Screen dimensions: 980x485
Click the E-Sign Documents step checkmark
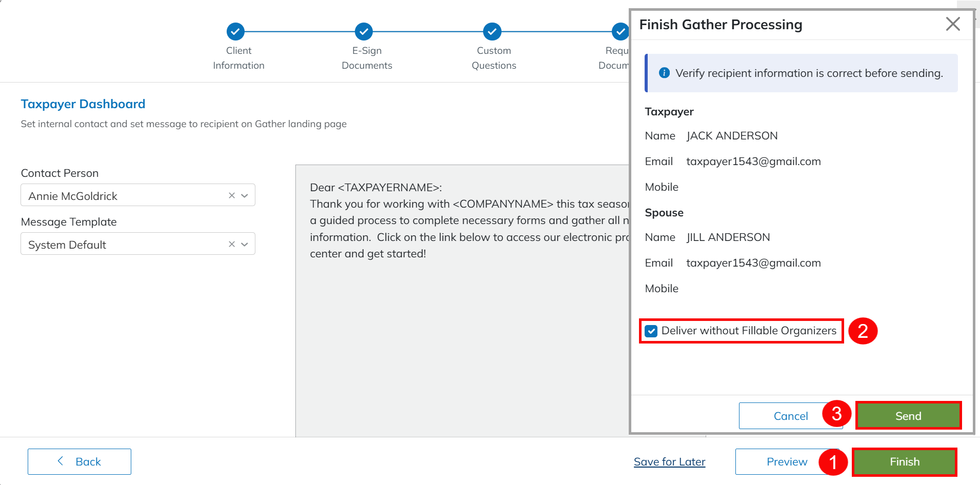[x=364, y=32]
